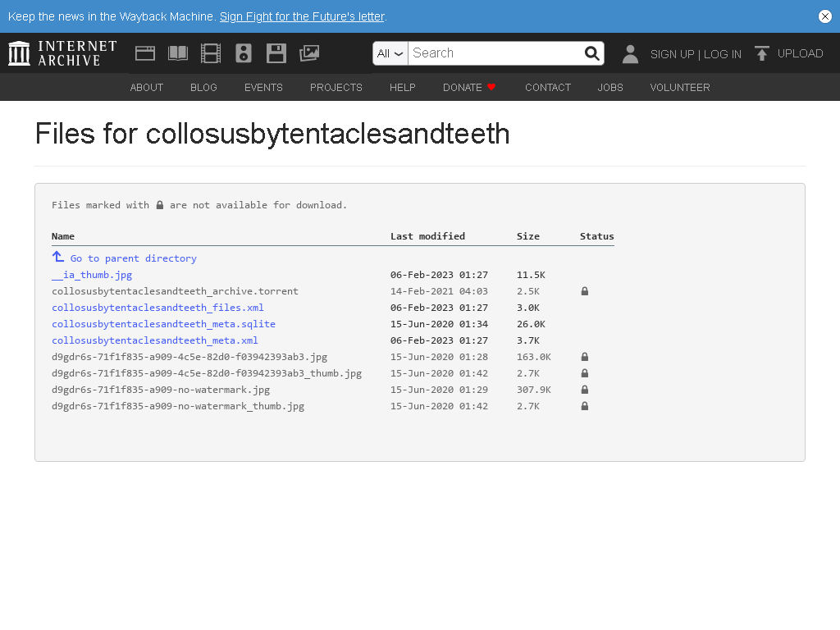Click the 15-Jun-2020 01:34 date cell
This screenshot has height=630, width=840.
(x=439, y=324)
